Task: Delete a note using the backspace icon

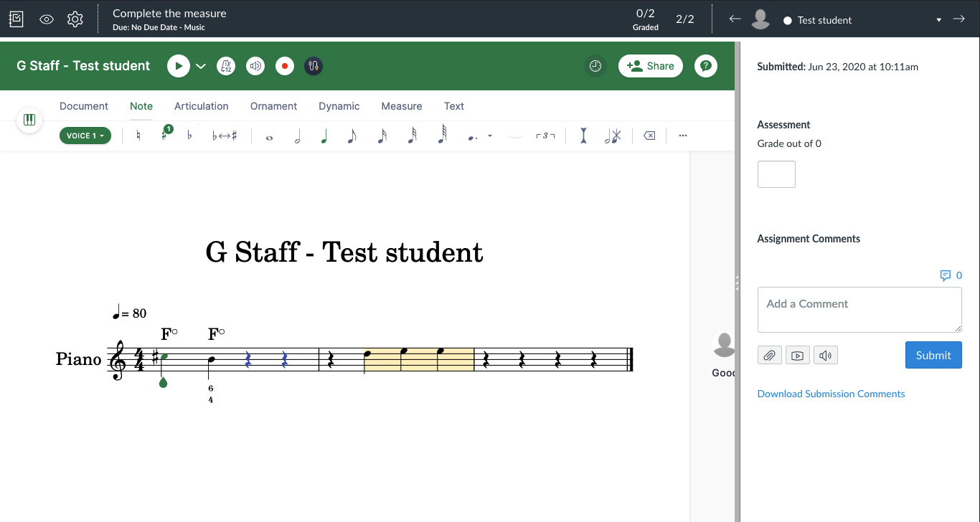Action: pos(648,135)
